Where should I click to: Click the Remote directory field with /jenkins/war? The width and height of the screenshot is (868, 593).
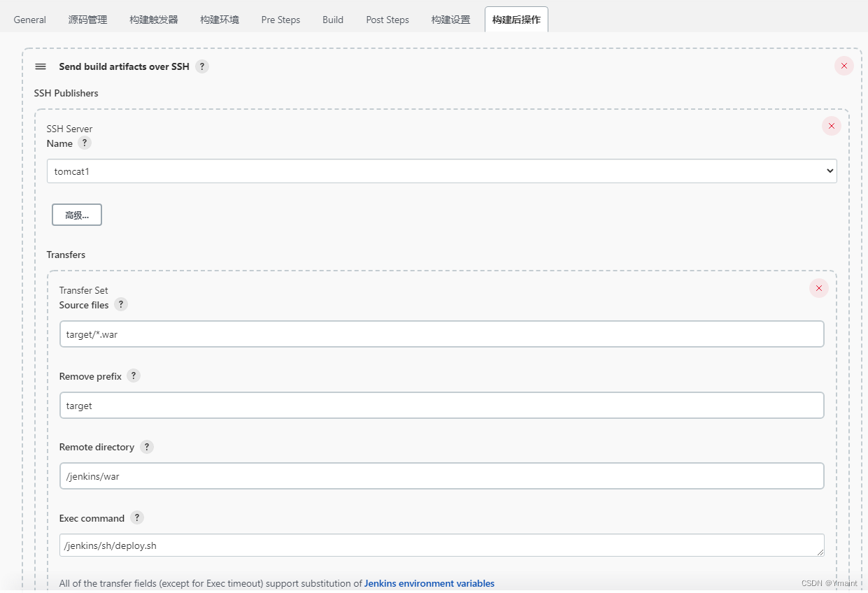(x=442, y=476)
